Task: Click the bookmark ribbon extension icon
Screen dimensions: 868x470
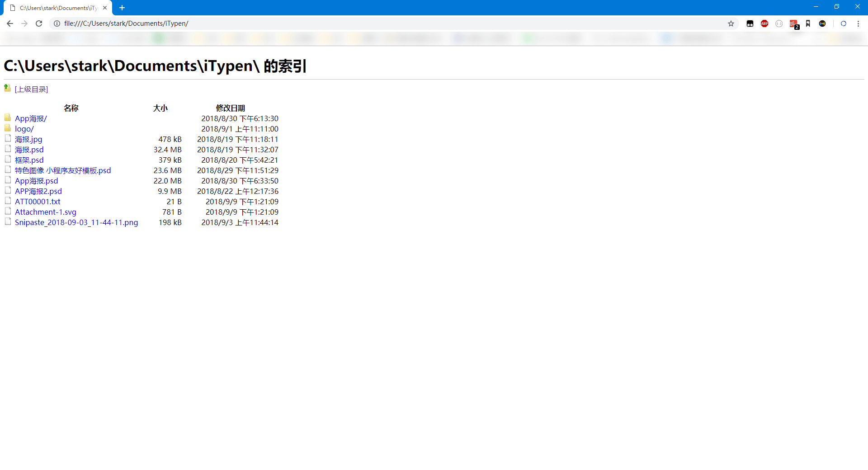Action: click(808, 23)
